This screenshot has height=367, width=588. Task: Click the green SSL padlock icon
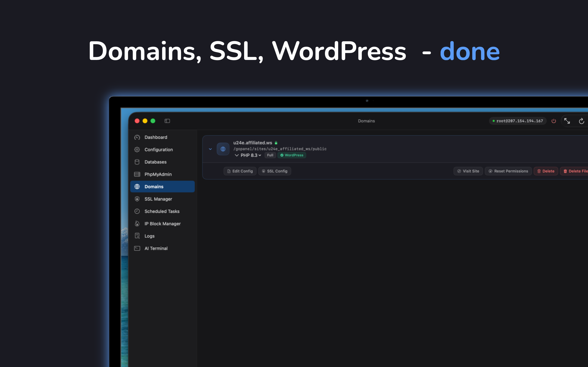276,143
